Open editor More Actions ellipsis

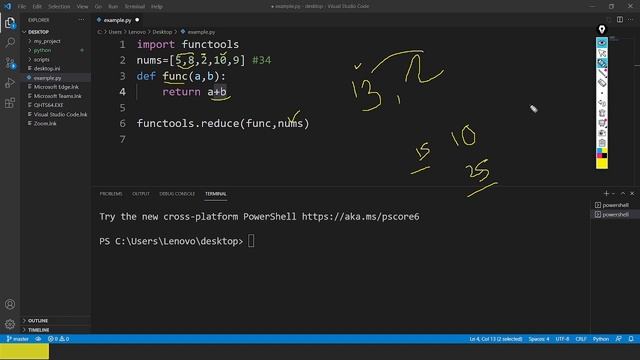pos(631,20)
